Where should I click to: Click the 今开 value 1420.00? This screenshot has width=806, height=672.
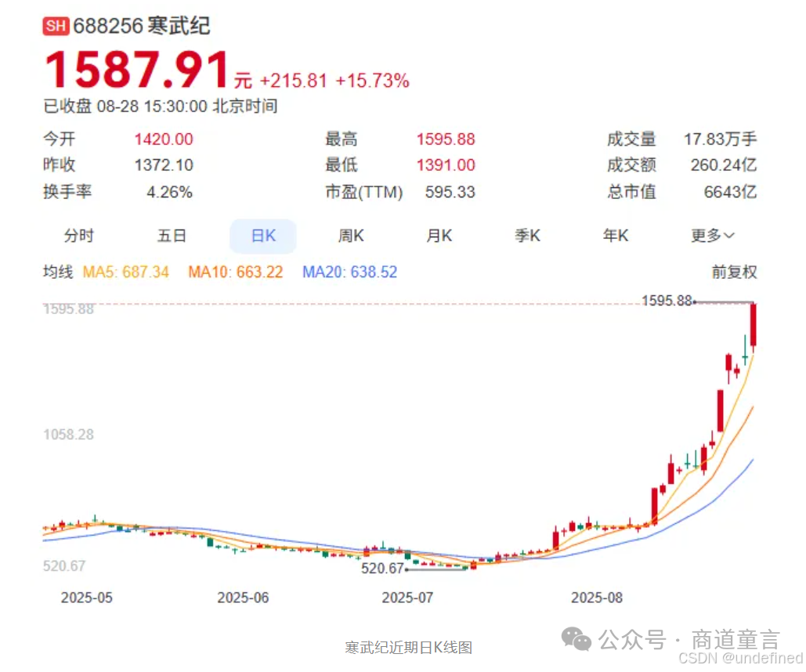click(x=164, y=139)
